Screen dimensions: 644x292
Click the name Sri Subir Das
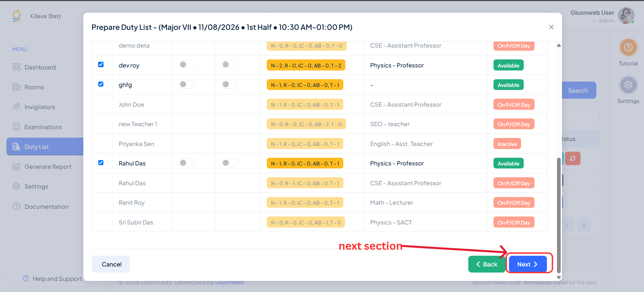pos(136,223)
